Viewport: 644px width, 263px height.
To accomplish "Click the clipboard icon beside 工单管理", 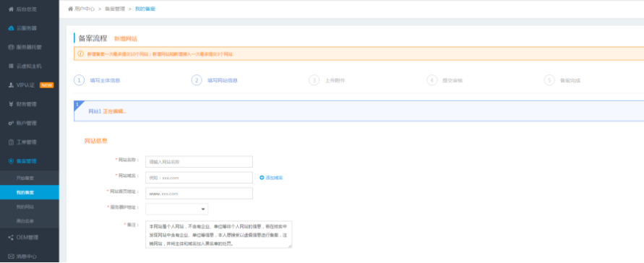I will pos(11,142).
